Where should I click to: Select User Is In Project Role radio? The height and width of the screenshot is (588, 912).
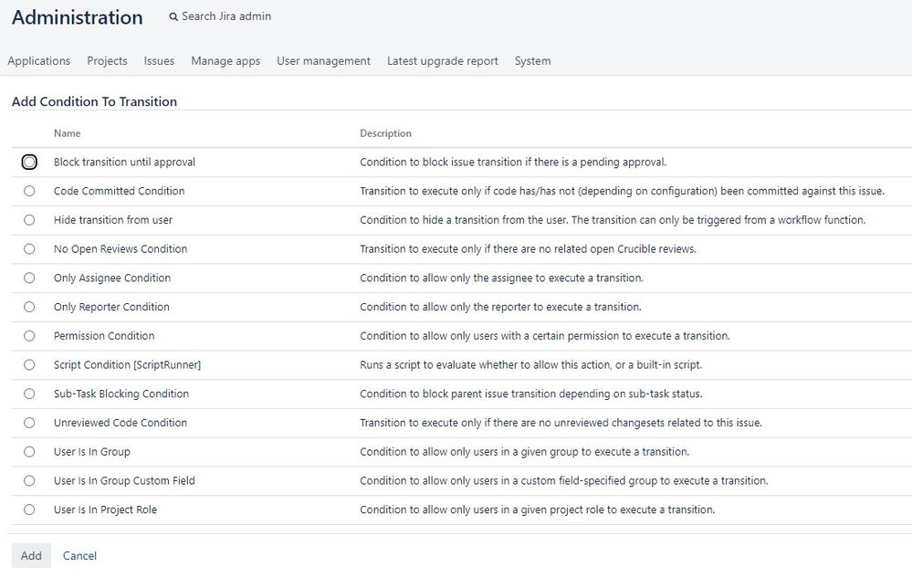coord(30,509)
